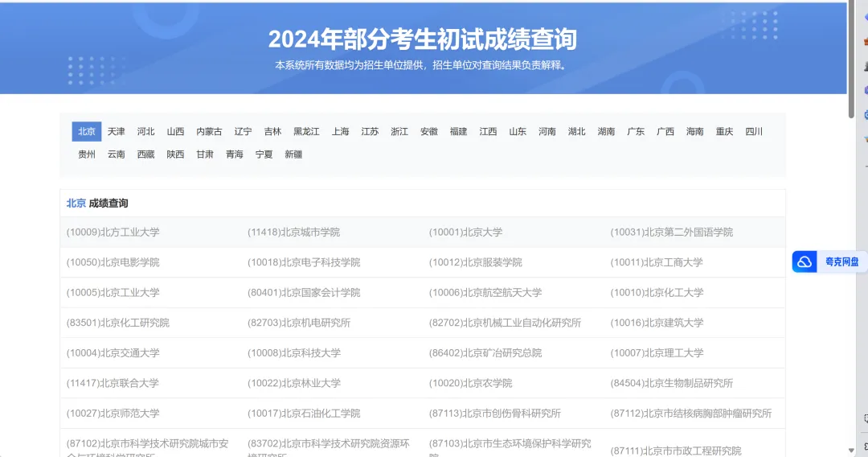Click the page vertical scrollbar thumb
Screen dimensions: 868x457
point(851,59)
